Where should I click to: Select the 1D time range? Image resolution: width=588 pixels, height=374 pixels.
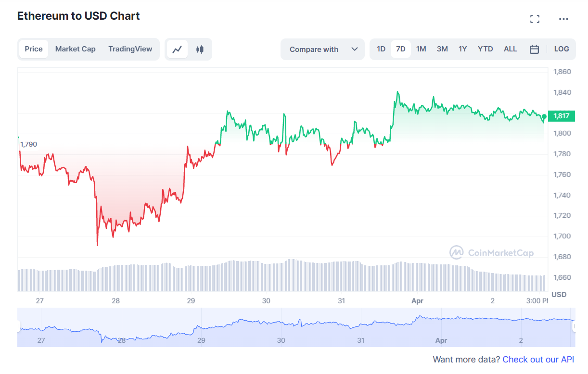click(x=381, y=49)
